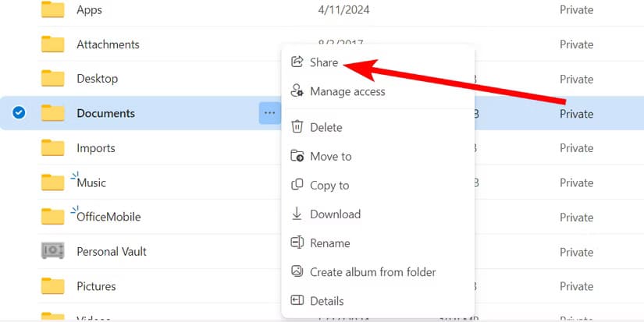Image resolution: width=644 pixels, height=322 pixels.
Task: Select Move to option
Action: pyautogui.click(x=378, y=156)
